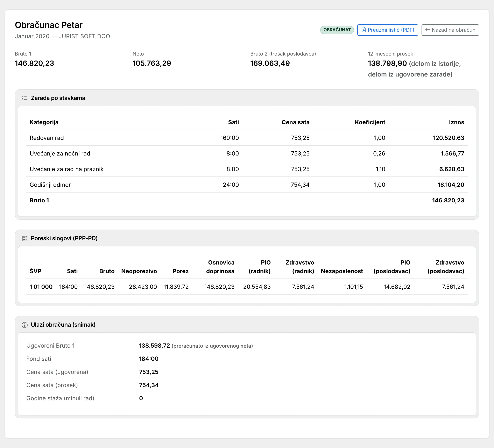Click the table icon beside Poreski slogovi
Image resolution: width=494 pixels, height=448 pixels.
coord(25,238)
